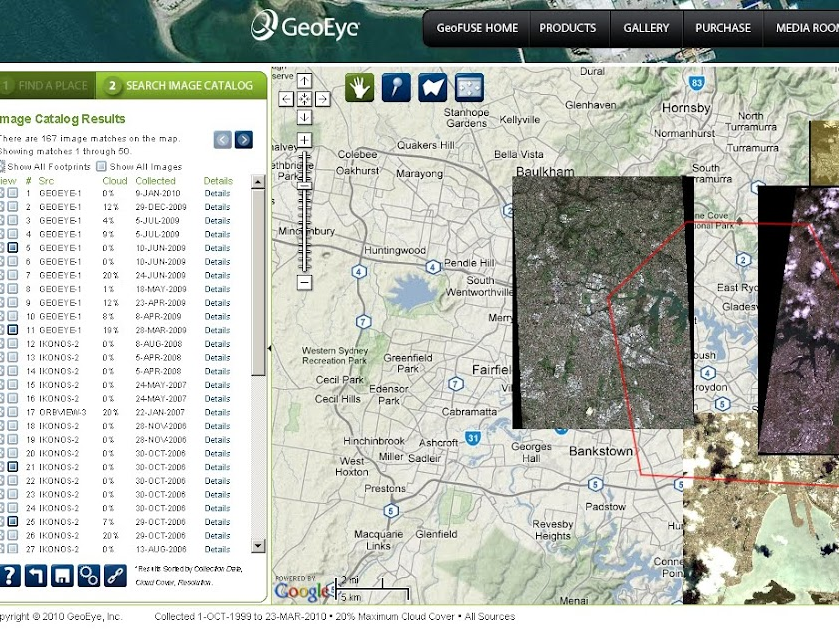The image size is (839, 629).
Task: Click the results list scrollbar thumb
Action: 258,283
